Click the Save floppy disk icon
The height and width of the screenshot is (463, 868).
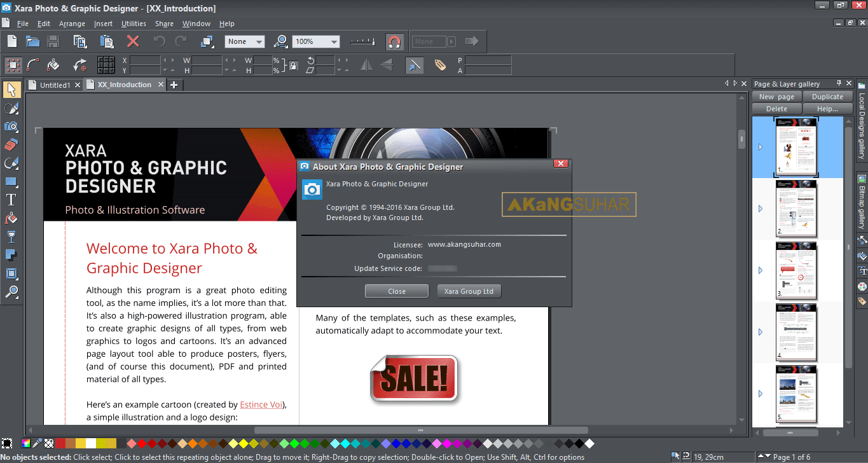[53, 41]
